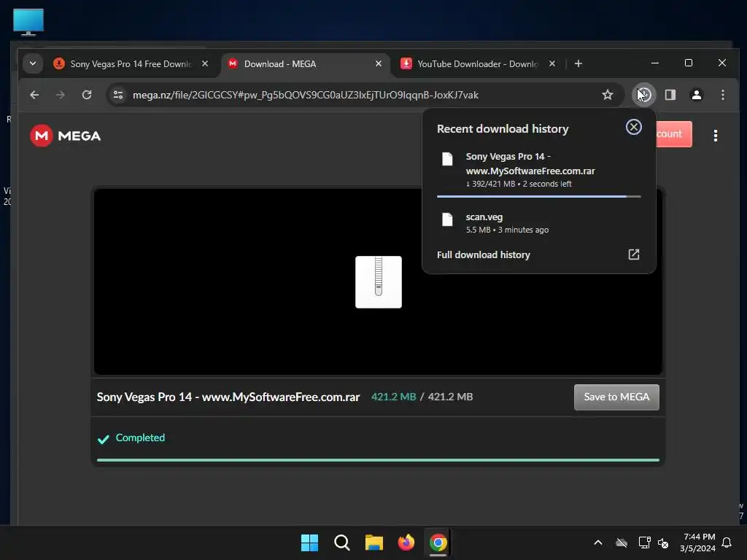747x560 pixels.
Task: Click the download progress bar in popup
Action: [539, 196]
